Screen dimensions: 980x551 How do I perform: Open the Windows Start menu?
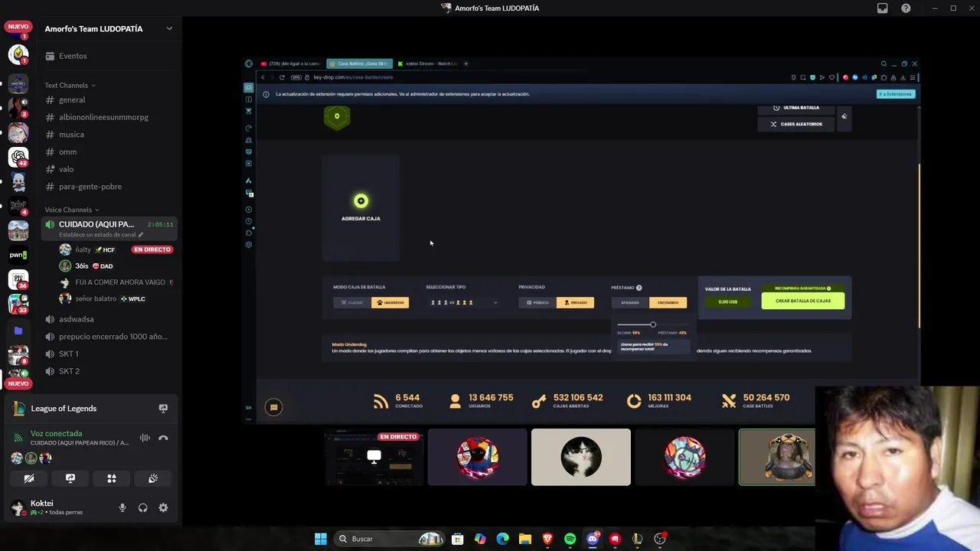point(321,539)
